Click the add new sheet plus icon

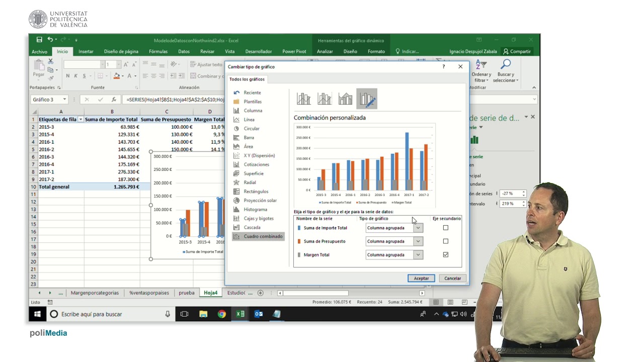[260, 293]
